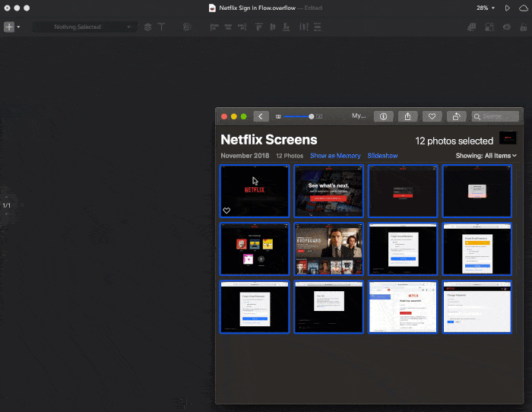
Task: Select the Change Password page thumbnail
Action: pos(477,307)
